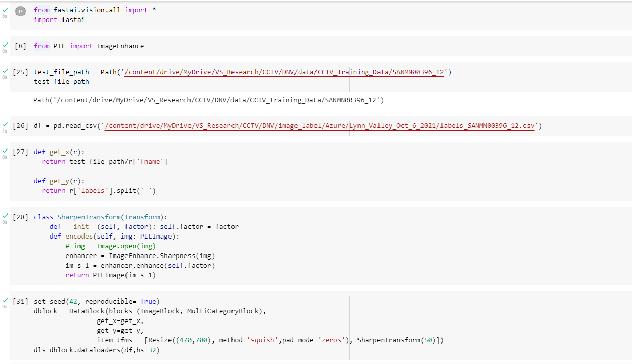Click the 'def get_x(r):' line
632x364 pixels.
tap(59, 152)
